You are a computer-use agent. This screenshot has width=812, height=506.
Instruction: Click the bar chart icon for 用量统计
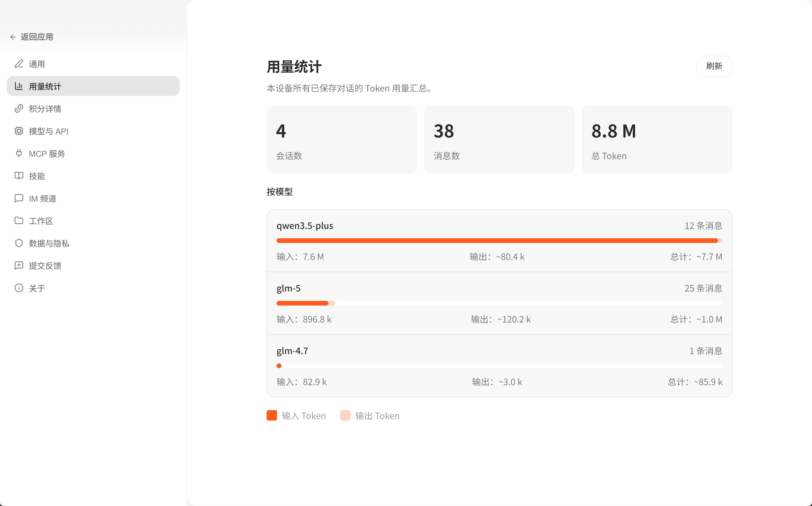(x=19, y=86)
